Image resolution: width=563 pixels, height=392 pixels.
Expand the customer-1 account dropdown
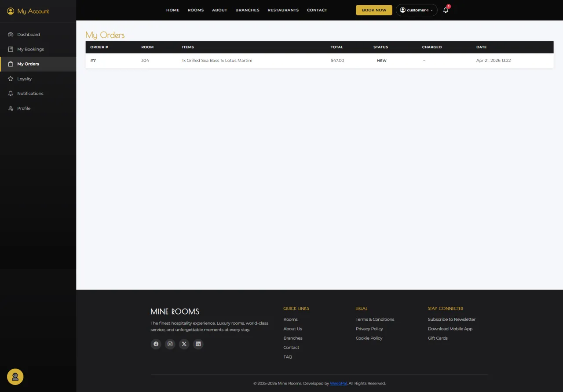417,10
